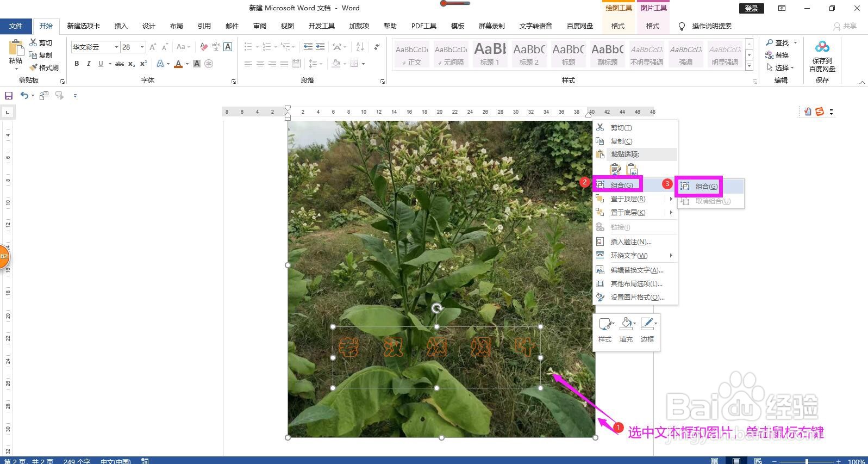Apply the Normal (正文) style
The image size is (868, 464).
(411, 54)
